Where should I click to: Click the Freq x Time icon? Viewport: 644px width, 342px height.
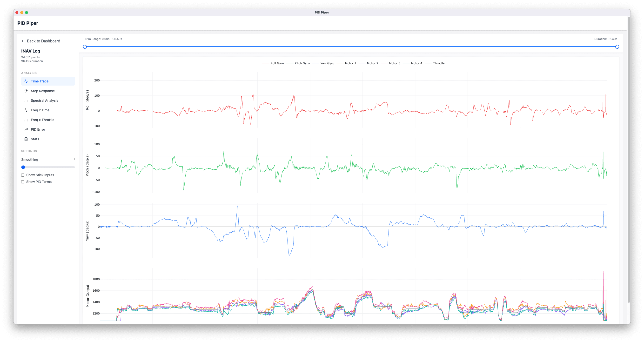26,110
